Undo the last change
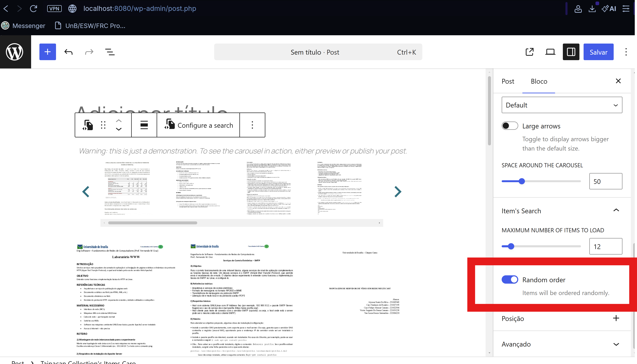The image size is (637, 364). click(x=68, y=52)
